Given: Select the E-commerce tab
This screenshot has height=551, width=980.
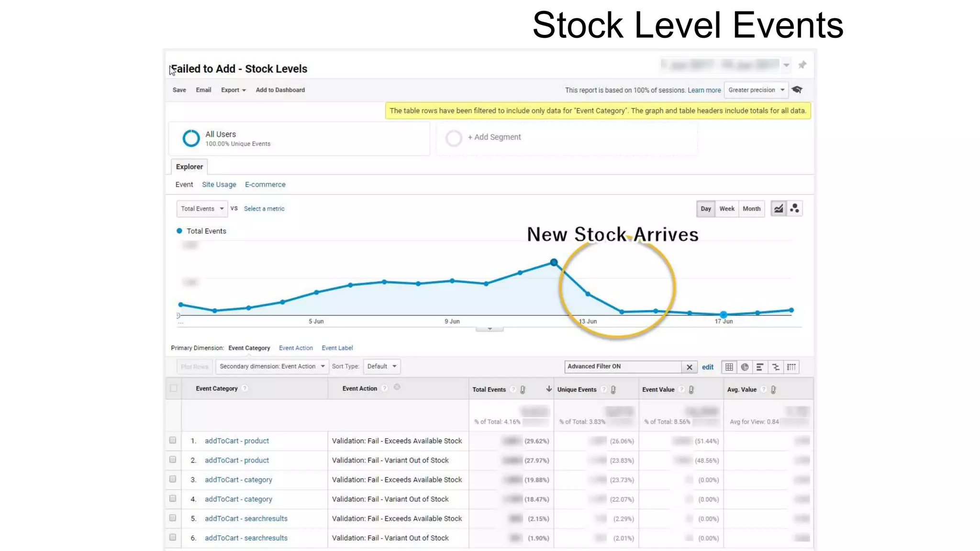Looking at the screenshot, I should click(265, 185).
